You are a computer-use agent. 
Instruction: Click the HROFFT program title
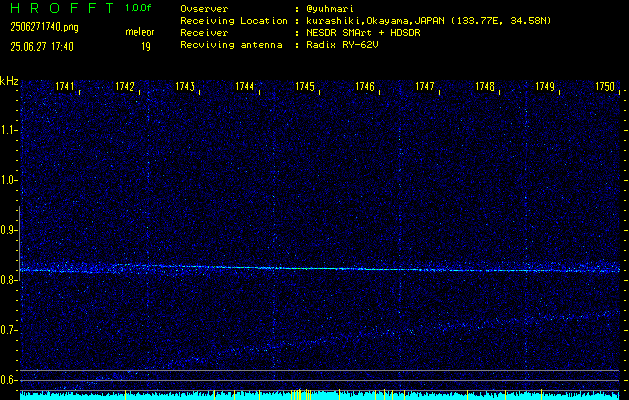[63, 8]
